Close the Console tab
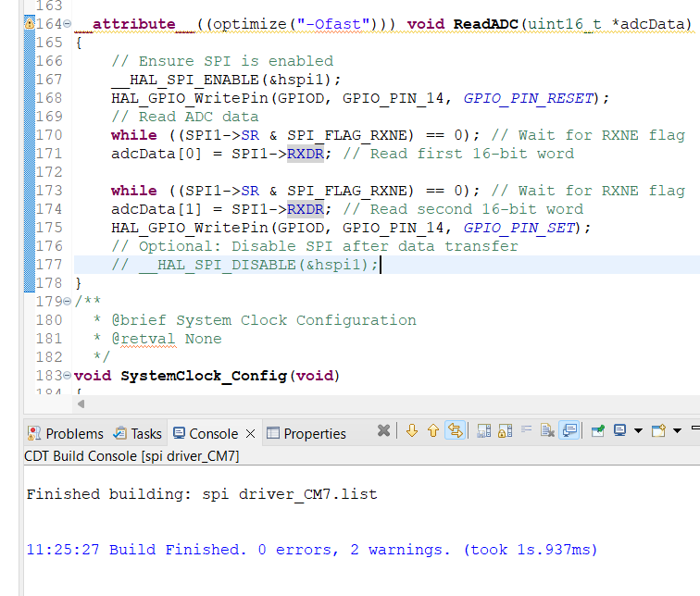 (x=250, y=434)
